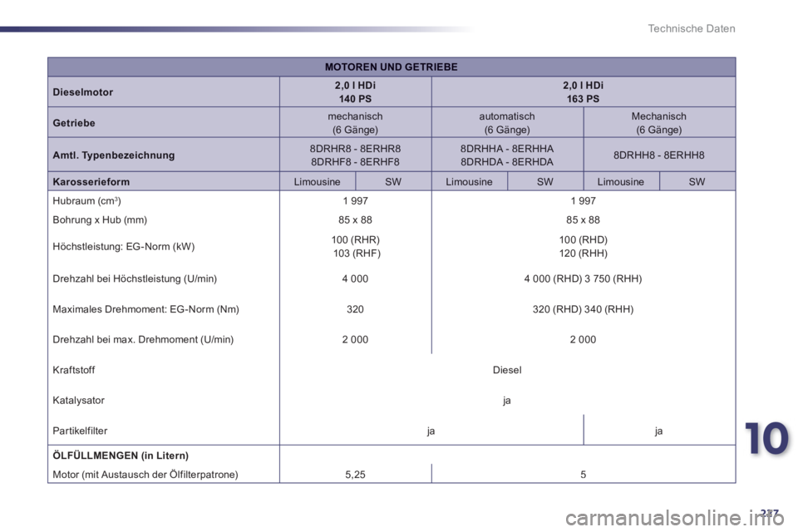Select the 'Amtl. Typenbezeichnung' row label

tap(114, 155)
